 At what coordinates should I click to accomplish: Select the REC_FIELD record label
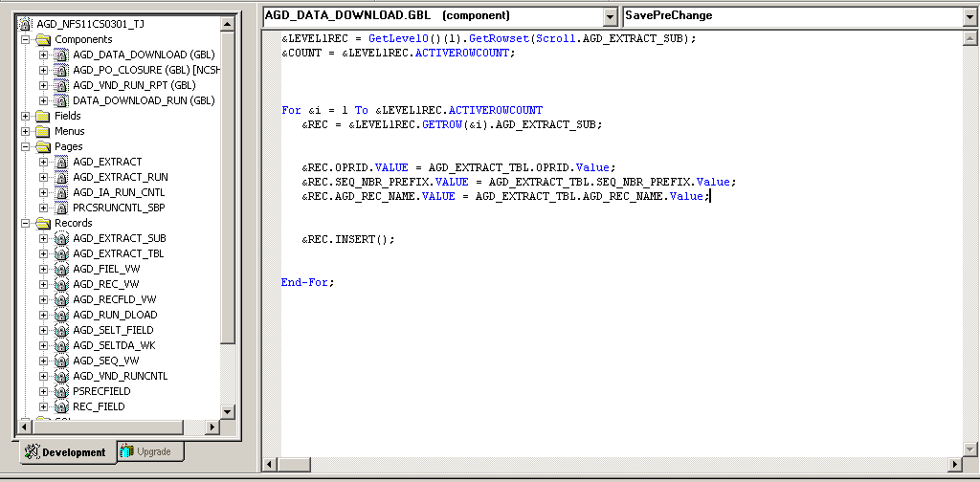click(99, 406)
